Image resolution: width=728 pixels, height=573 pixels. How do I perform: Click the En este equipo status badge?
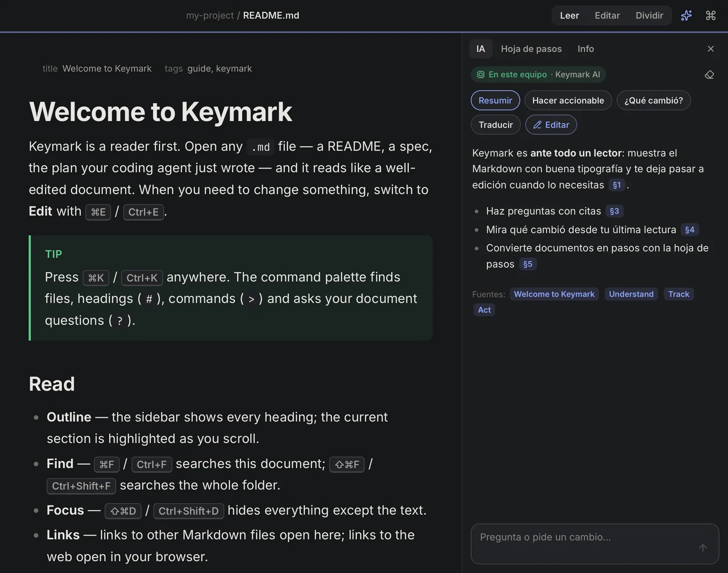(538, 75)
